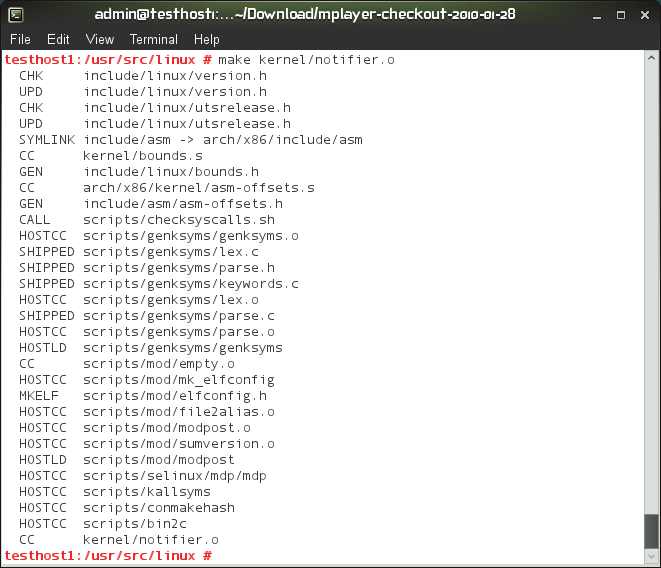The height and width of the screenshot is (568, 661).
Task: Click the 'SYMLINK' label
Action: (47, 140)
